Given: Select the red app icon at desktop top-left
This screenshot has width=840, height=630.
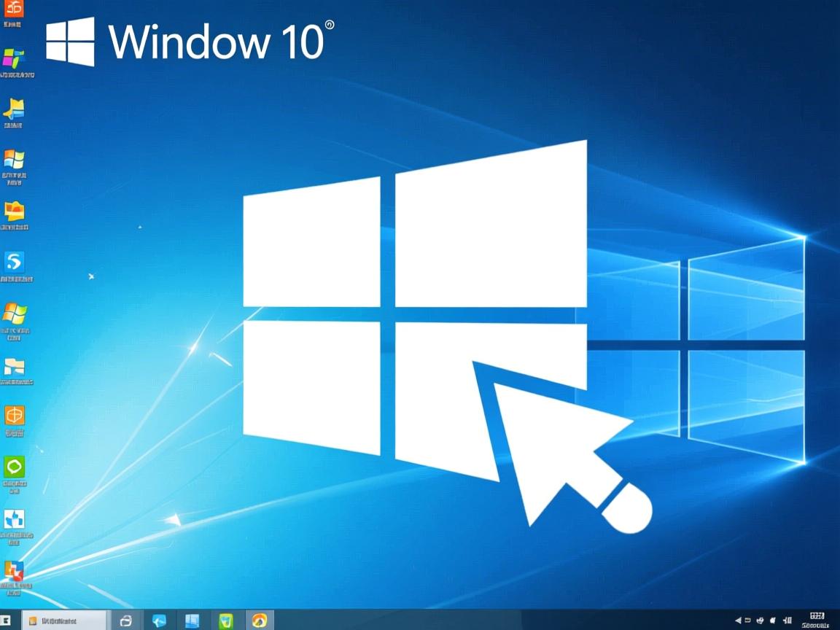Looking at the screenshot, I should pos(13,11).
